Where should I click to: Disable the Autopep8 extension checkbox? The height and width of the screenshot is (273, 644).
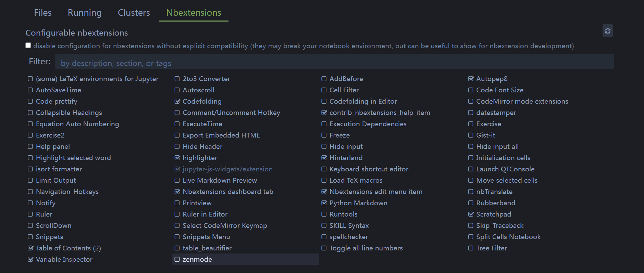(x=471, y=79)
